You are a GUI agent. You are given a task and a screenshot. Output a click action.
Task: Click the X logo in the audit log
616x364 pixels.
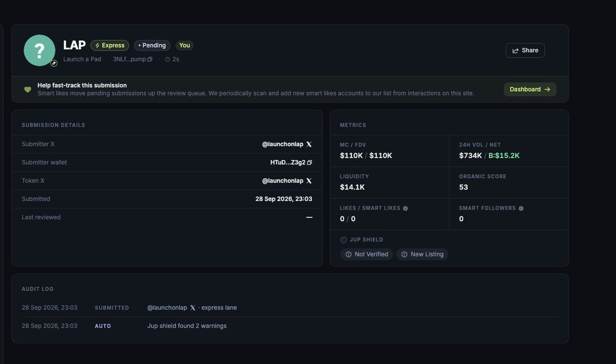(192, 308)
